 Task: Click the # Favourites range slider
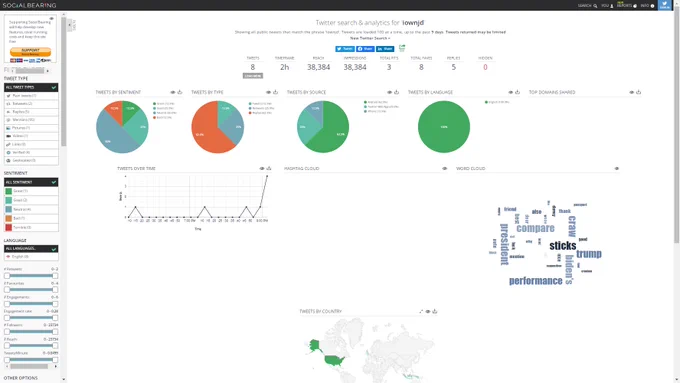[31, 290]
